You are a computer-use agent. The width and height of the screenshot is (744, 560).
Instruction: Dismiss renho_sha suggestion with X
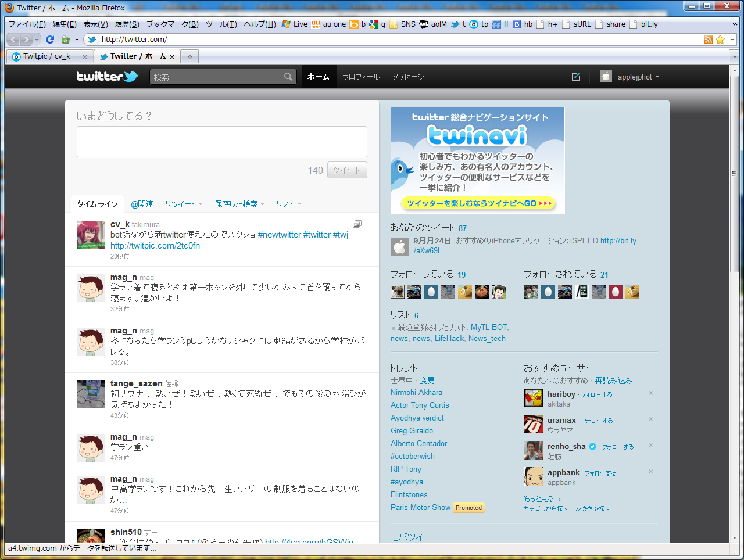(650, 446)
